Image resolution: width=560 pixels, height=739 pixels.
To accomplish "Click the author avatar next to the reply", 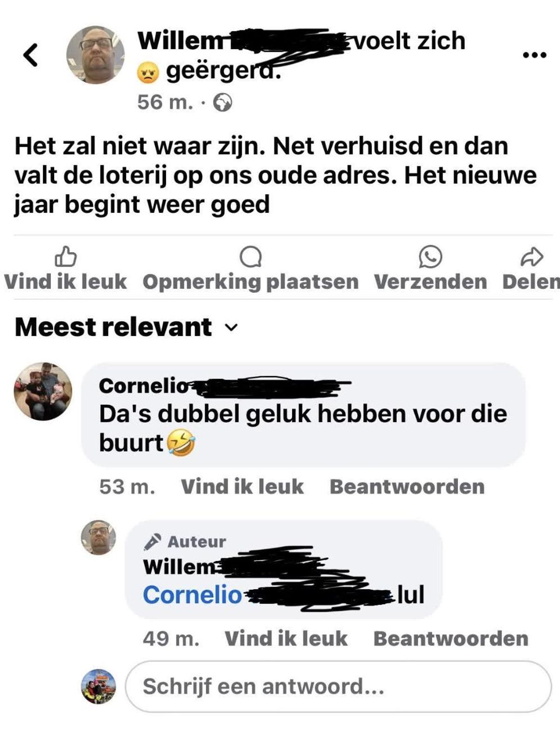I will click(x=99, y=537).
